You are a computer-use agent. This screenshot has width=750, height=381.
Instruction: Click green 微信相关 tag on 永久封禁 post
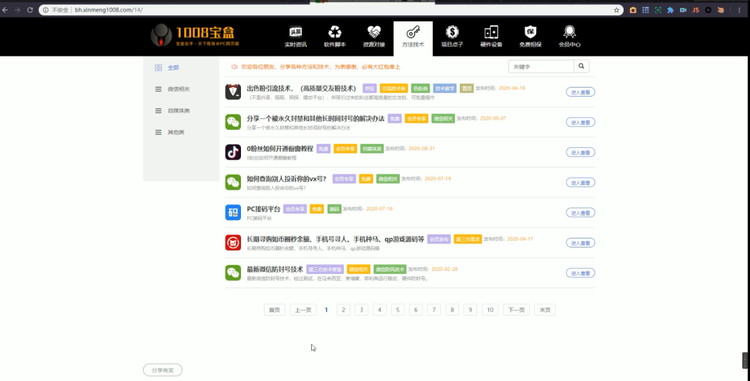443,119
